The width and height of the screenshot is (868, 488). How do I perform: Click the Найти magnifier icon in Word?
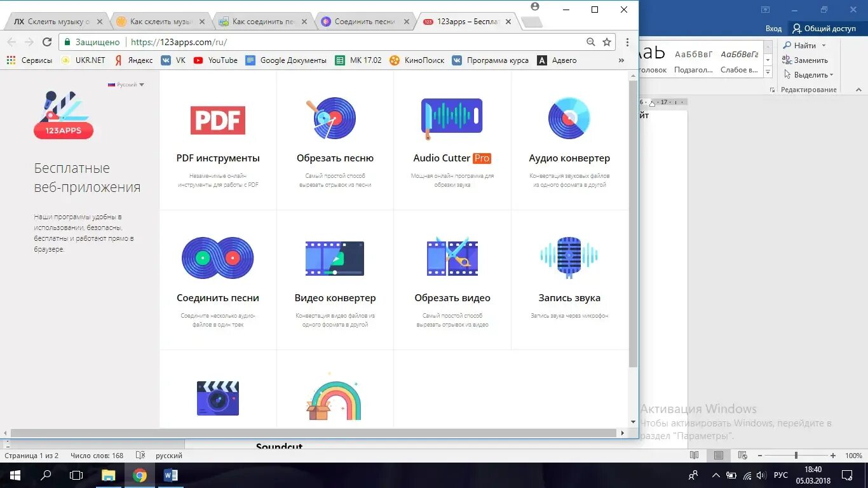click(787, 46)
